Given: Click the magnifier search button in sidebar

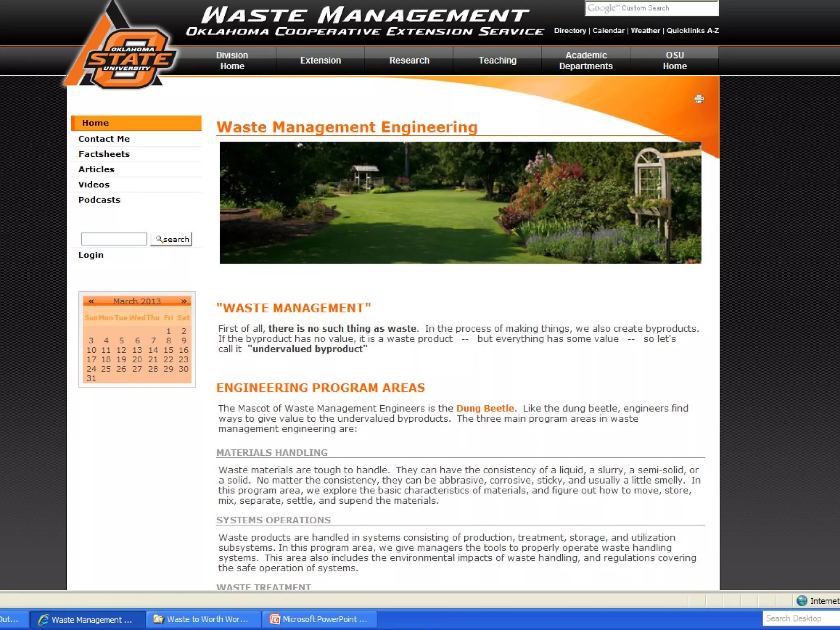Looking at the screenshot, I should tap(171, 239).
